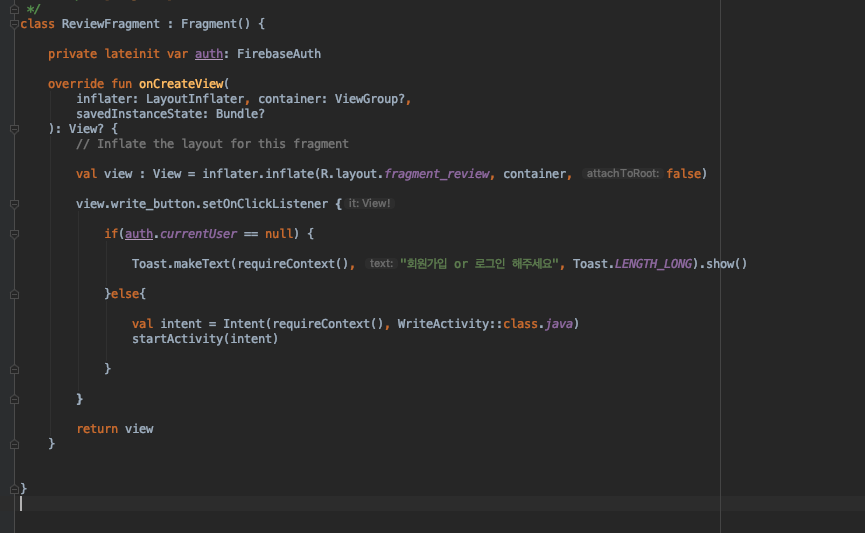Click the LayoutInflater parameter type

coord(195,99)
